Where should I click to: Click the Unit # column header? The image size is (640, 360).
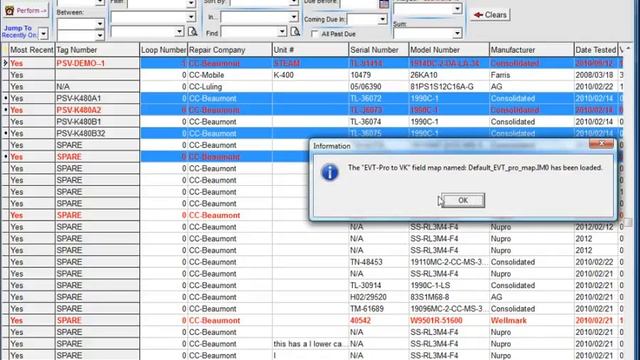coord(310,50)
